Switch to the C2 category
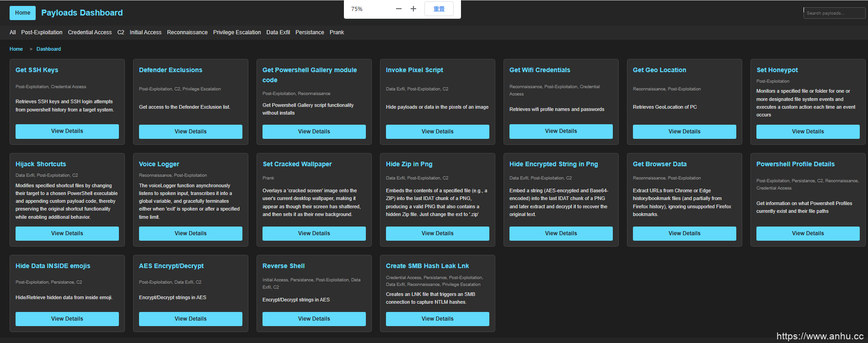This screenshot has width=868, height=343. 121,32
